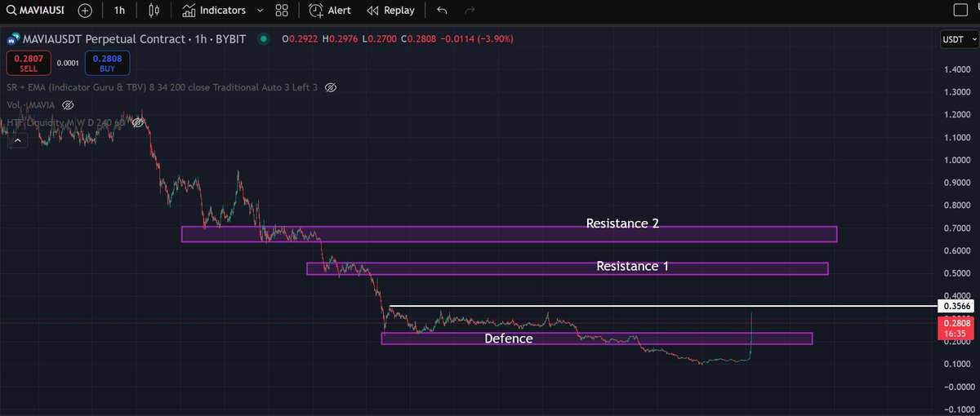Open symbol search for MAVIAUSDT

(x=37, y=11)
